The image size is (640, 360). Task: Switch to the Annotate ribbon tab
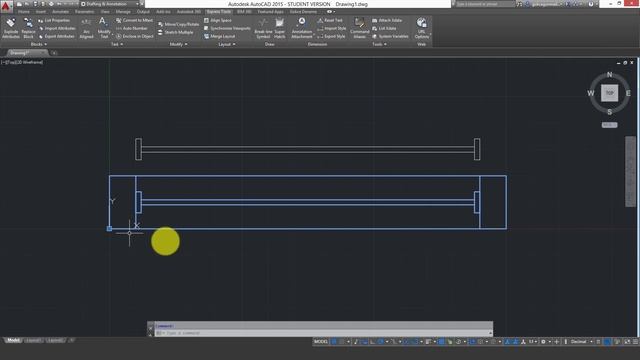[x=60, y=12]
